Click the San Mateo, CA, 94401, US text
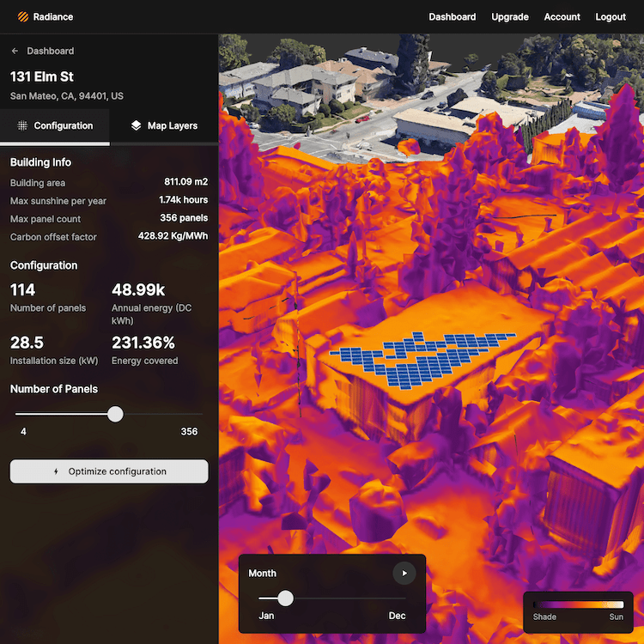644x644 pixels. [x=66, y=96]
